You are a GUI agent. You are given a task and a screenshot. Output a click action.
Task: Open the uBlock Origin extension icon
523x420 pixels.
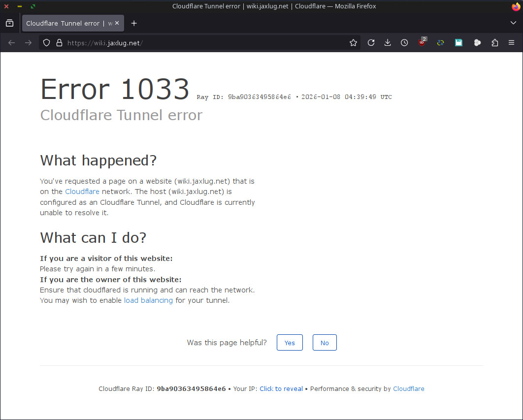[422, 42]
